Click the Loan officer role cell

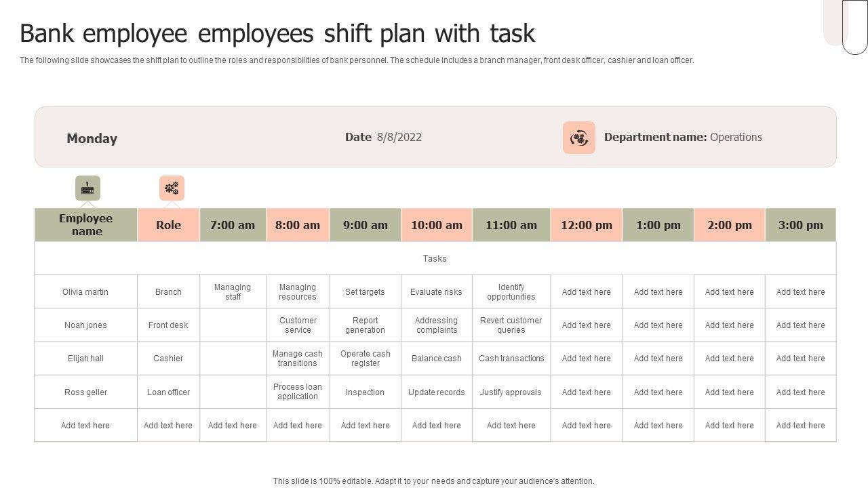pos(168,392)
